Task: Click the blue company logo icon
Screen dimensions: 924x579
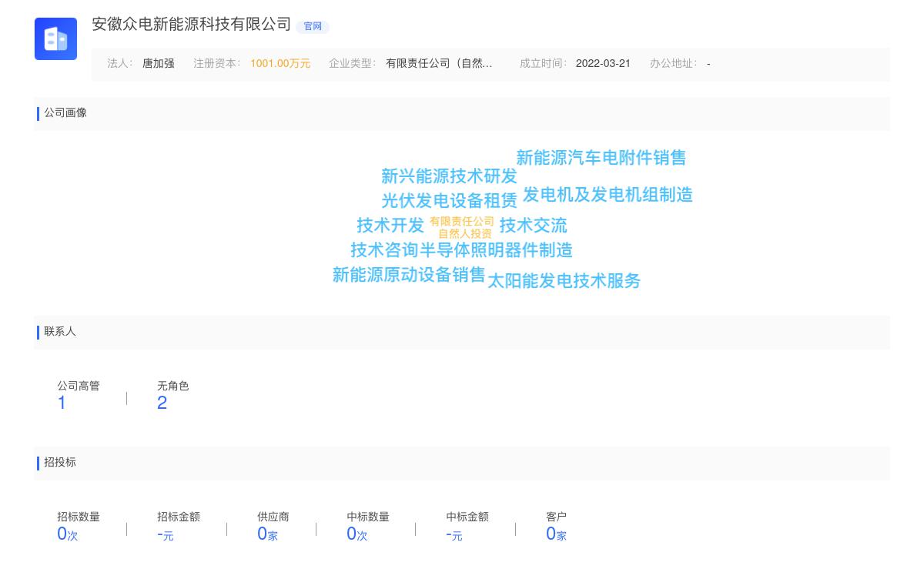Action: click(x=55, y=38)
